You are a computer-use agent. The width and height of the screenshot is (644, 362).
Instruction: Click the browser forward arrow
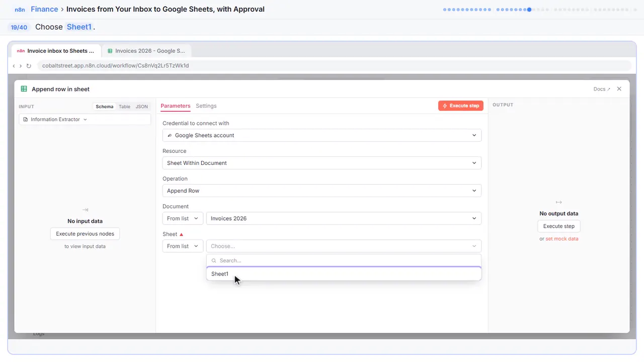21,66
